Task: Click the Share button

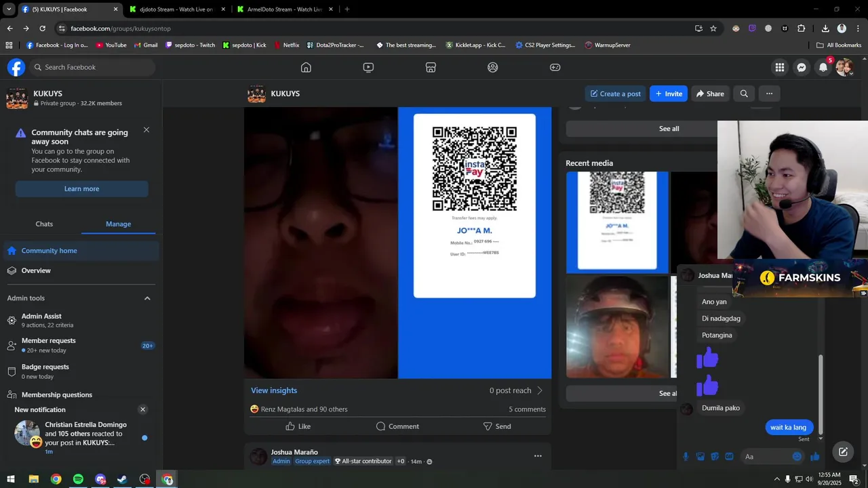Action: [710, 94]
